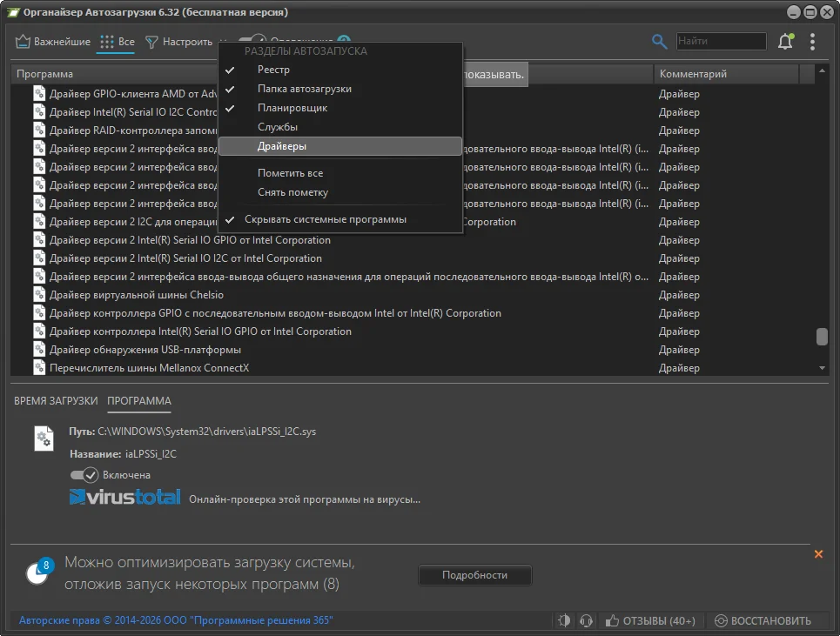The width and height of the screenshot is (840, 636).
Task: Enable Драйверы in the menu
Action: point(340,146)
